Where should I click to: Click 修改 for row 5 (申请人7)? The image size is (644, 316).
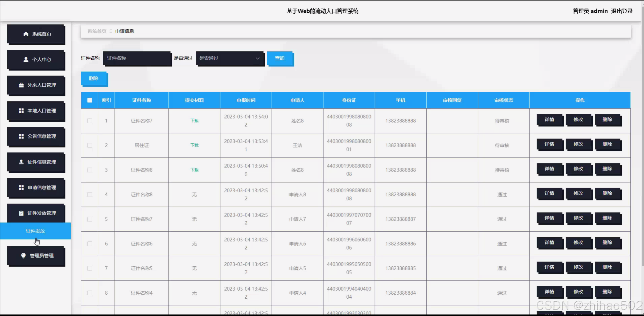(579, 218)
